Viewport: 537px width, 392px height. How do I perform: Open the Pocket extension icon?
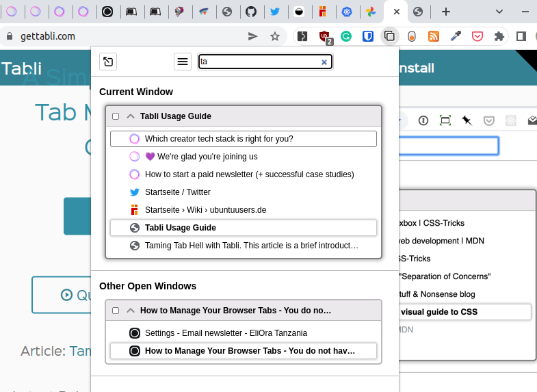pyautogui.click(x=477, y=36)
